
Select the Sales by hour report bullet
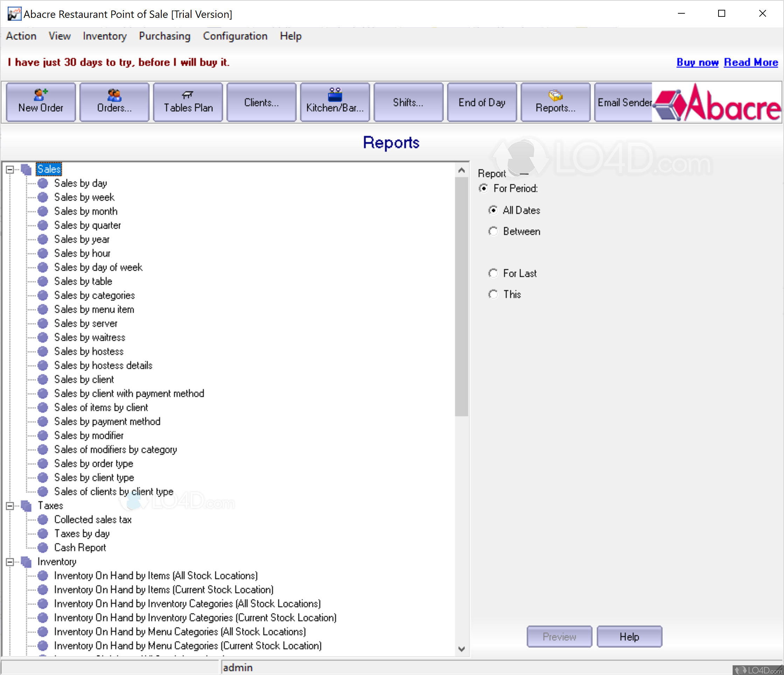[43, 253]
